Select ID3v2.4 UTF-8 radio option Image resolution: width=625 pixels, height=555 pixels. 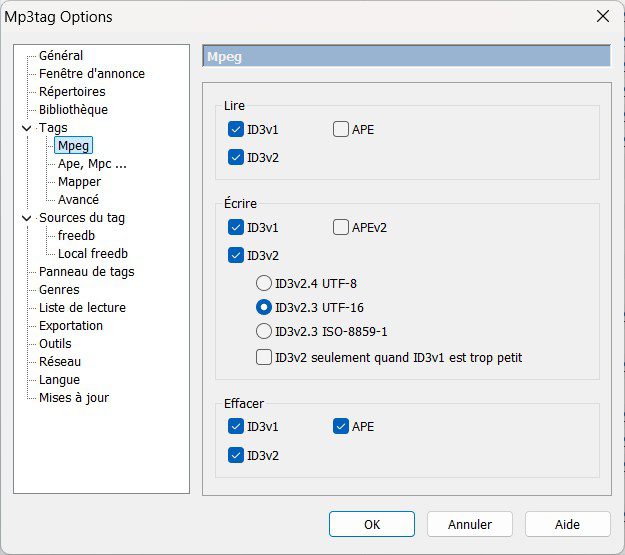[263, 283]
